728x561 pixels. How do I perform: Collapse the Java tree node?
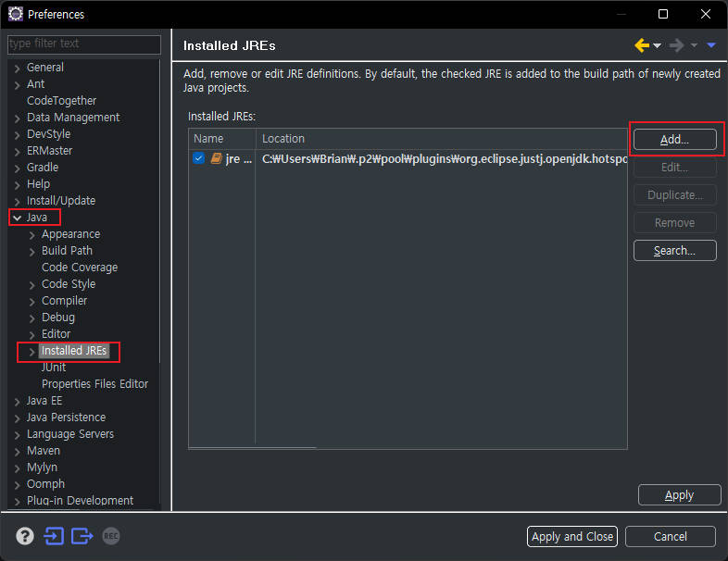point(18,218)
